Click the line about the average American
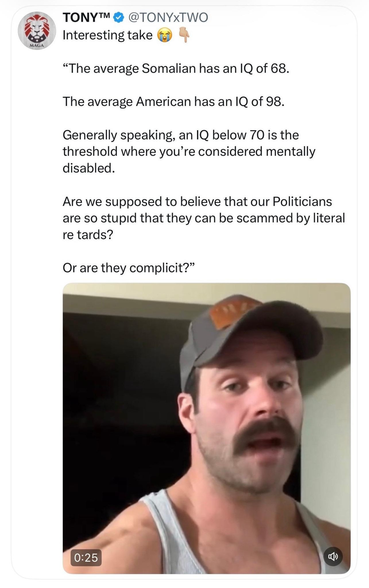The width and height of the screenshot is (369, 588). pyautogui.click(x=173, y=101)
